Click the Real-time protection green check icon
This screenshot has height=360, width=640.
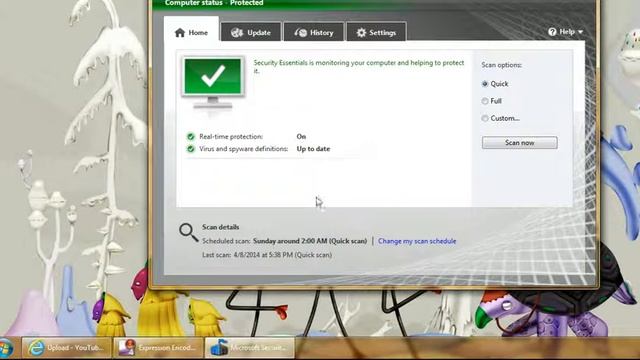click(191, 136)
